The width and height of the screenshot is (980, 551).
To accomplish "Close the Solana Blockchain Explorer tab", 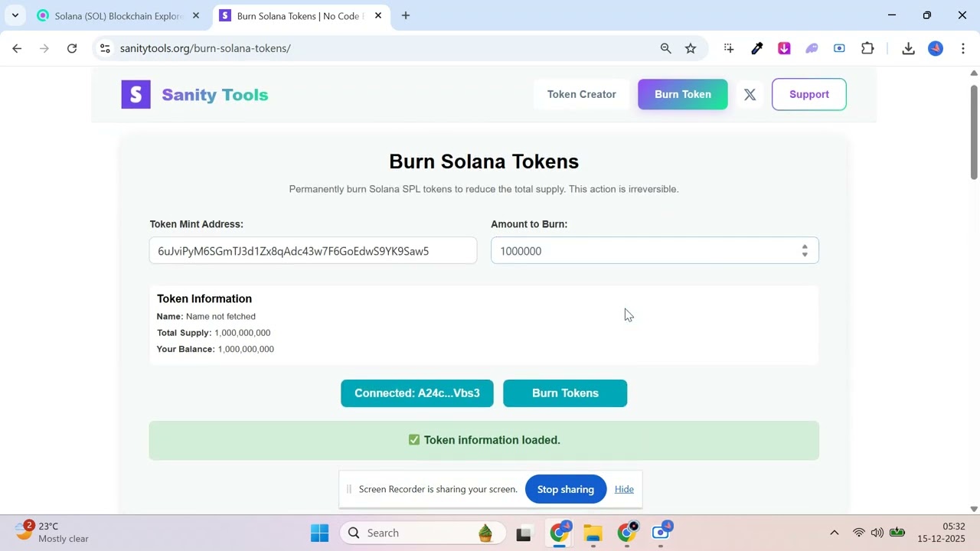I will tap(196, 15).
